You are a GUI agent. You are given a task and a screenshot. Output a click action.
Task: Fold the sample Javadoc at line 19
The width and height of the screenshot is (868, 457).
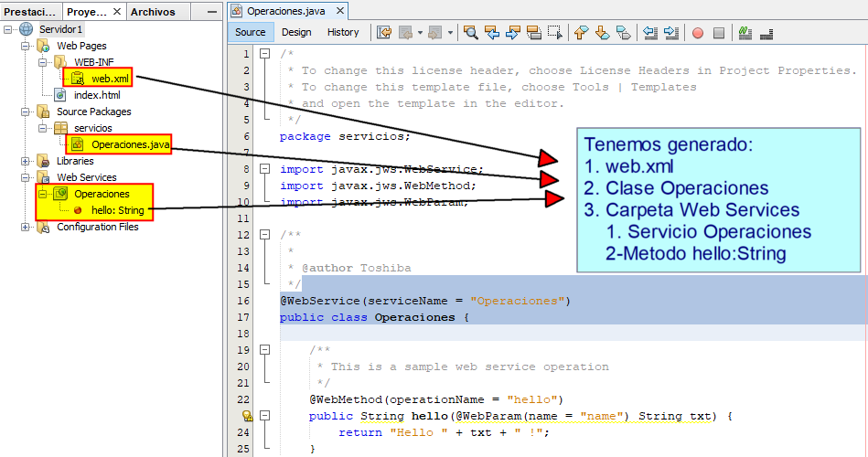point(265,350)
